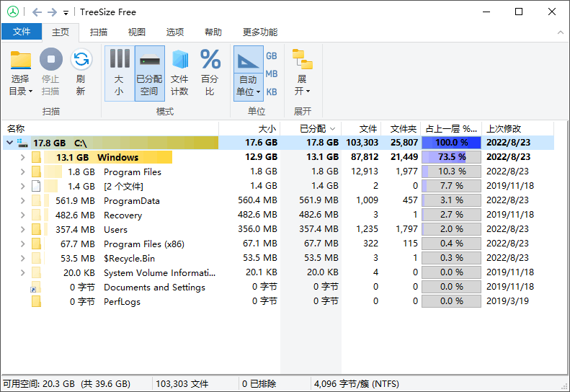570x392 pixels.
Task: Expand the [2 个文件] node
Action: click(x=23, y=186)
